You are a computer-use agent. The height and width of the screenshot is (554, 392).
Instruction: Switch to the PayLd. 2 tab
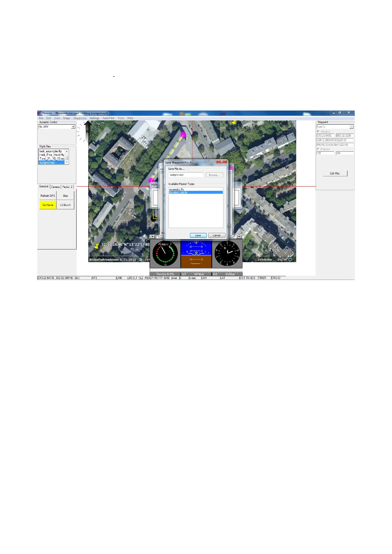tap(67, 187)
